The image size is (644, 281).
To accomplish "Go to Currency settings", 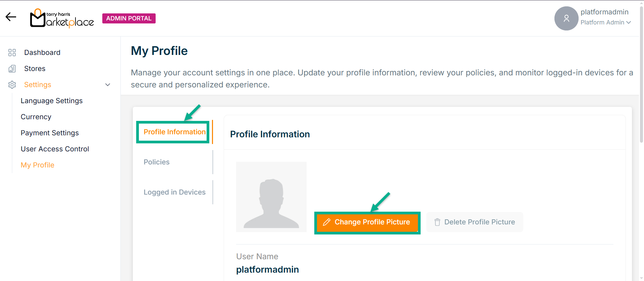I will pos(36,117).
